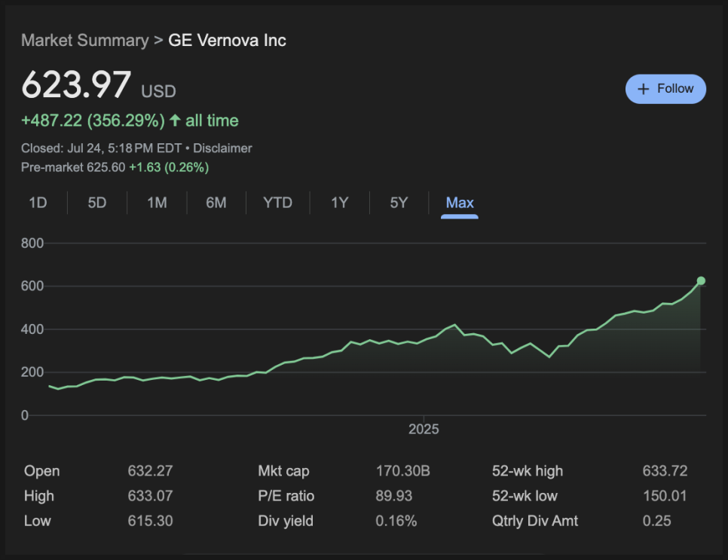
Task: Click the 52-wk low value 150.01
Action: coord(665,496)
